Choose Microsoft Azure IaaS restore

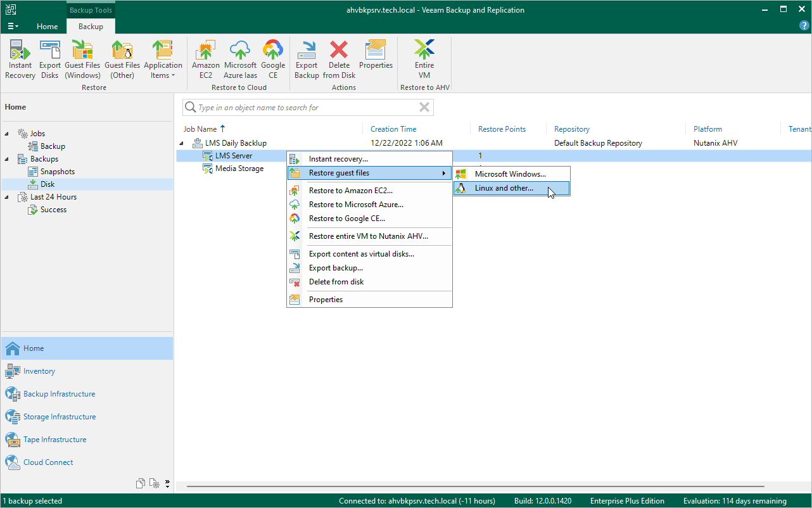tap(240, 60)
